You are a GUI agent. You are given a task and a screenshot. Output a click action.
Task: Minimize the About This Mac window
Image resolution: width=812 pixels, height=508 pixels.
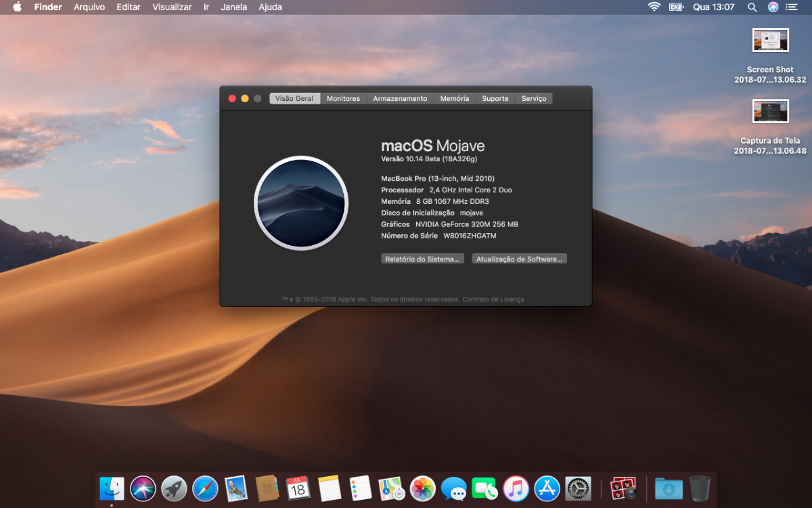pos(245,98)
